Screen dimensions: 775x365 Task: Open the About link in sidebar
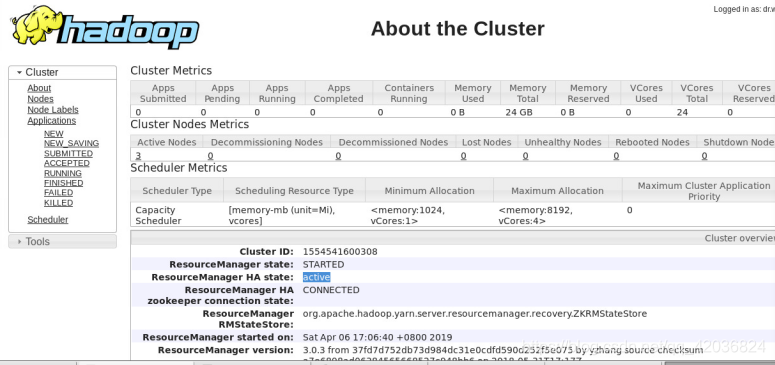pos(39,88)
